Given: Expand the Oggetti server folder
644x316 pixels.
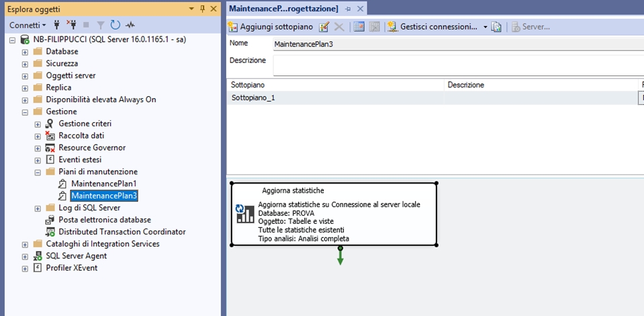Looking at the screenshot, I should [x=25, y=76].
